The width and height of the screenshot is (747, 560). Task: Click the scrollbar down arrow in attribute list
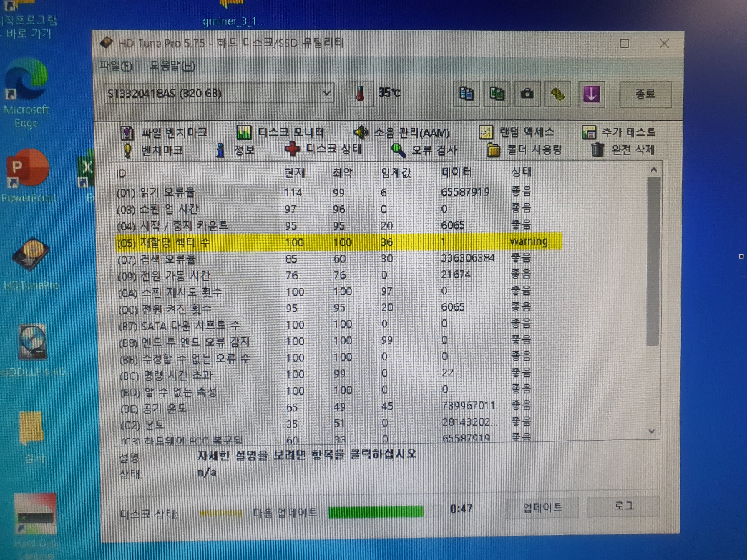[x=652, y=431]
